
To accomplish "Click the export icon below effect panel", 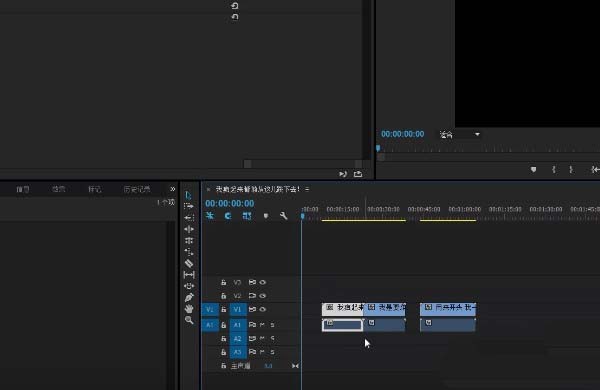I will click(x=358, y=174).
